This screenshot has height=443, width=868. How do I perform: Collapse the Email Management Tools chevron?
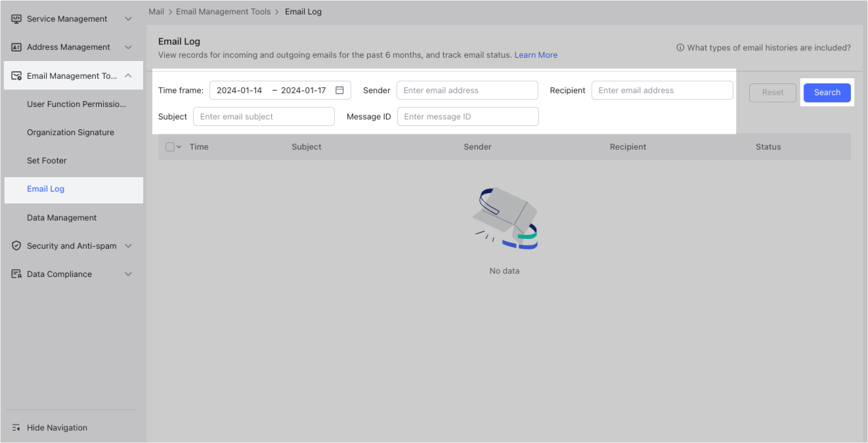(x=128, y=76)
